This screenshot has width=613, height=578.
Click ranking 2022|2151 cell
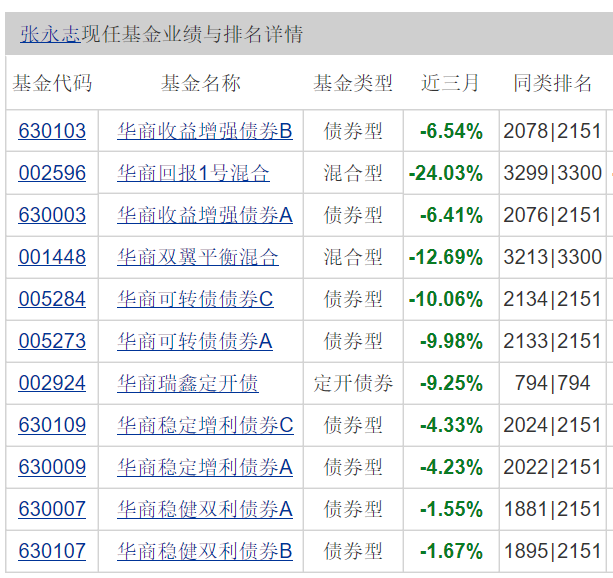pos(552,467)
